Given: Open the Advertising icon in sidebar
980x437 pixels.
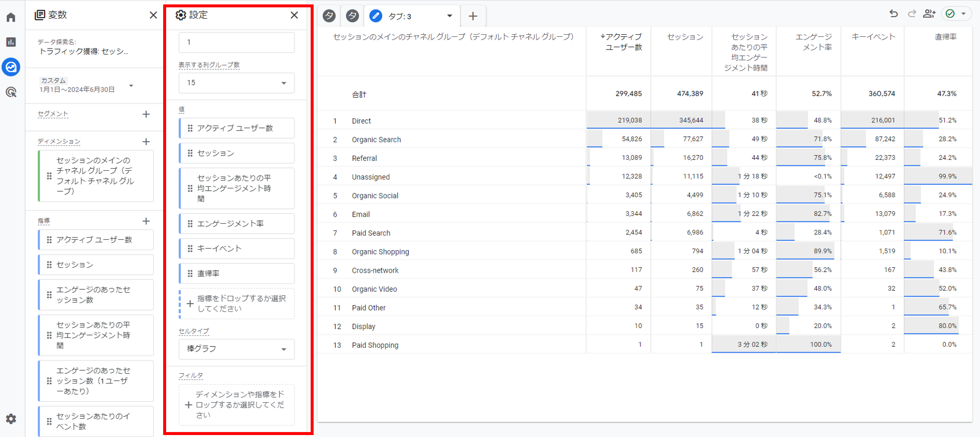Looking at the screenshot, I should [x=11, y=92].
